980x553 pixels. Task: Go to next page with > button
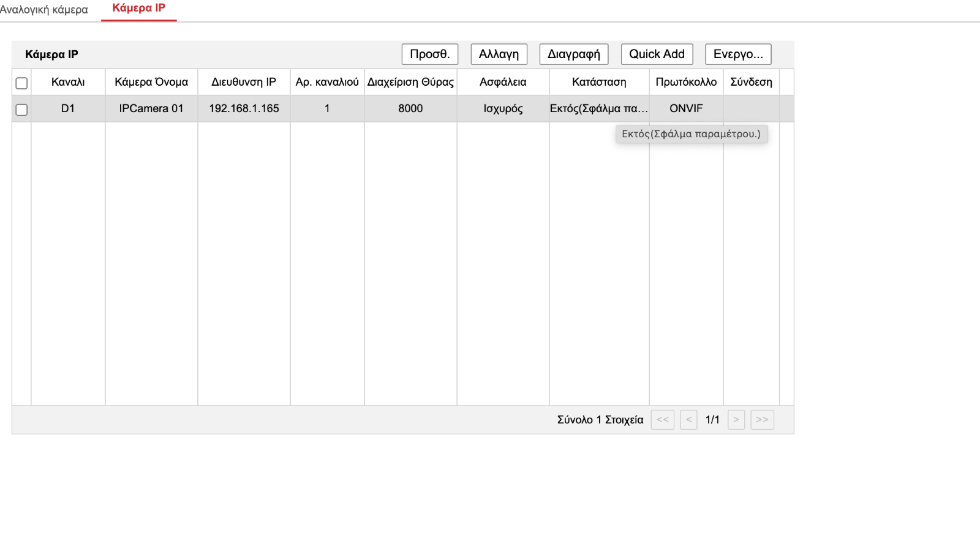click(736, 419)
